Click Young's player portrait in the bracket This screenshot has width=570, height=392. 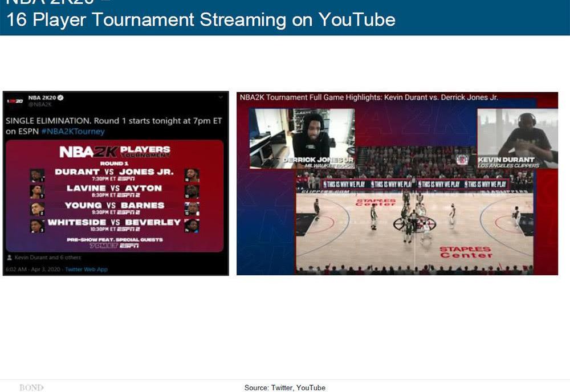coord(37,209)
